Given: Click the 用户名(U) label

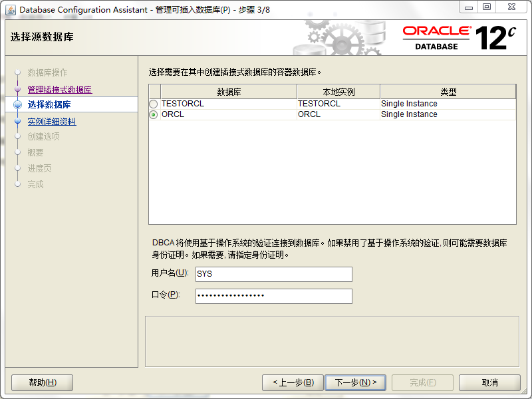Looking at the screenshot, I should pyautogui.click(x=170, y=273).
